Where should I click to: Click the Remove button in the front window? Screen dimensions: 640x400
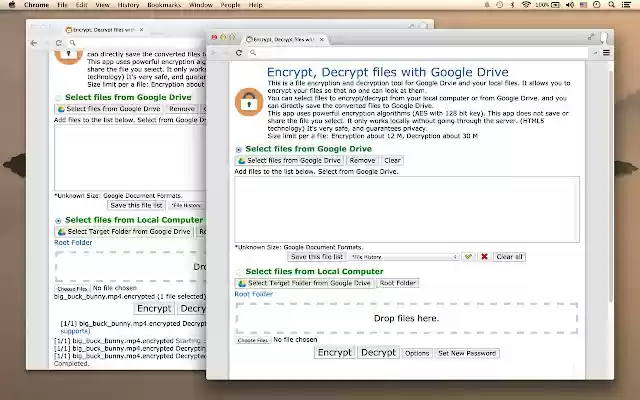(362, 160)
